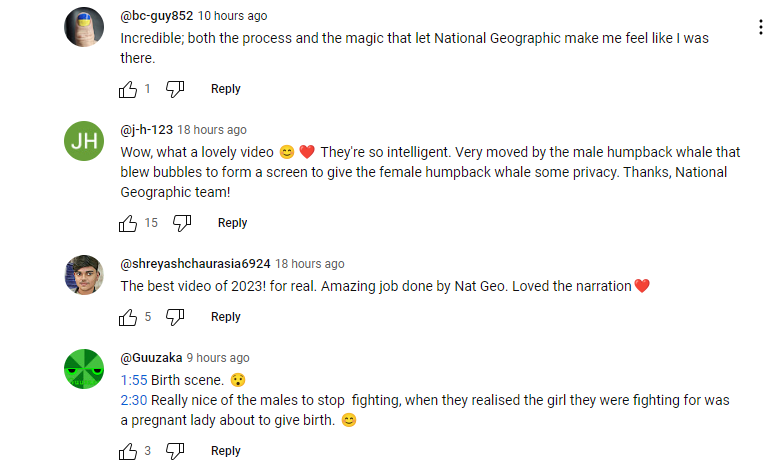Open the @Guuzaka channel link
The height and width of the screenshot is (466, 771).
(x=150, y=358)
